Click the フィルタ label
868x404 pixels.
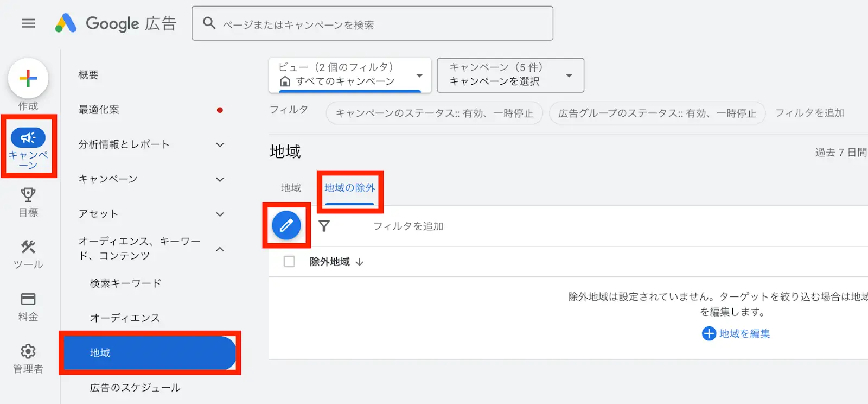[289, 110]
